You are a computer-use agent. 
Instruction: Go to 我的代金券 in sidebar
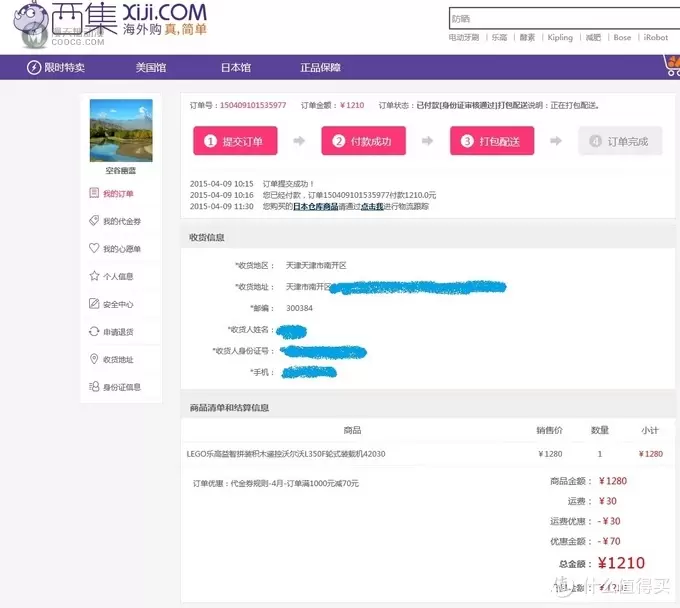tap(122, 221)
